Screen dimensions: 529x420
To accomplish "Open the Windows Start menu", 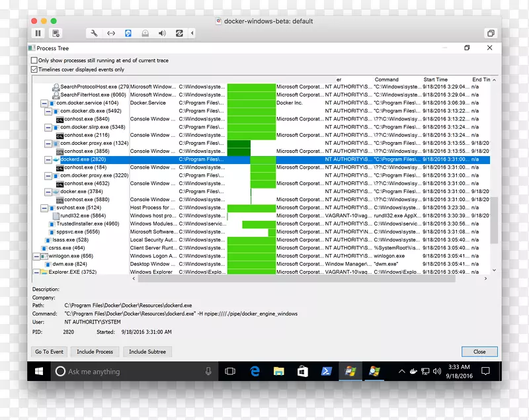I will (38, 371).
